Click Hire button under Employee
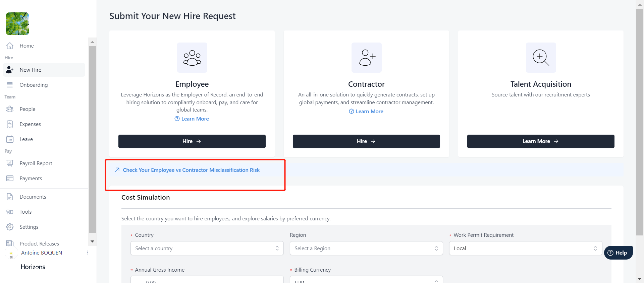644x283 pixels. (x=192, y=141)
